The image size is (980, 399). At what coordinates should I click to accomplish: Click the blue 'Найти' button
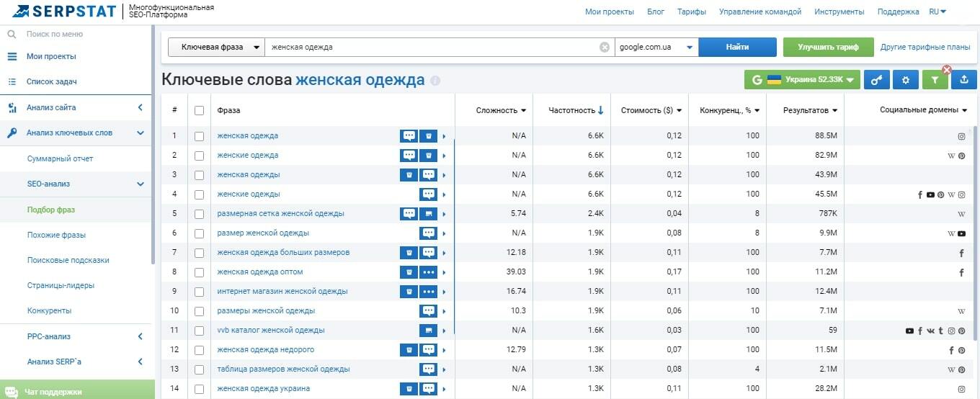(x=737, y=47)
